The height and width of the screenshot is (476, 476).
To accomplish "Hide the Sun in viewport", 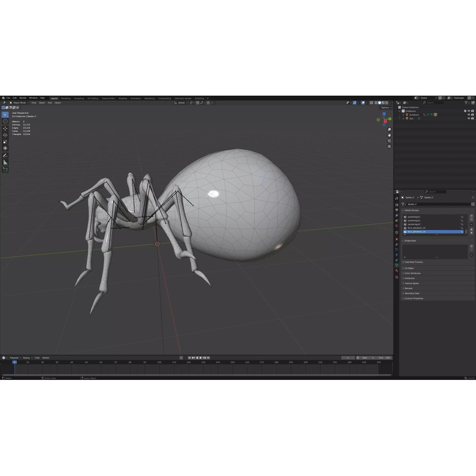I will (469, 119).
